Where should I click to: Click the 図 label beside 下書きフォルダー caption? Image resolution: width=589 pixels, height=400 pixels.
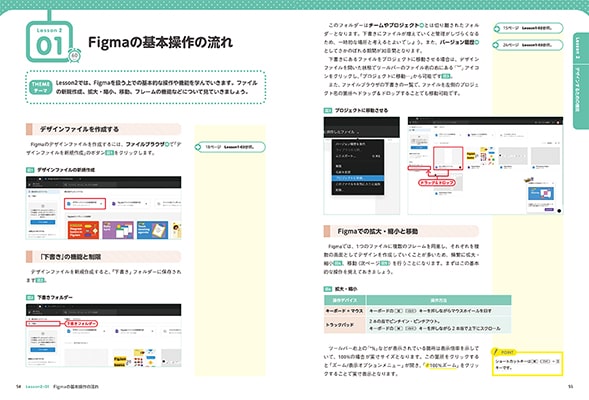(30, 297)
